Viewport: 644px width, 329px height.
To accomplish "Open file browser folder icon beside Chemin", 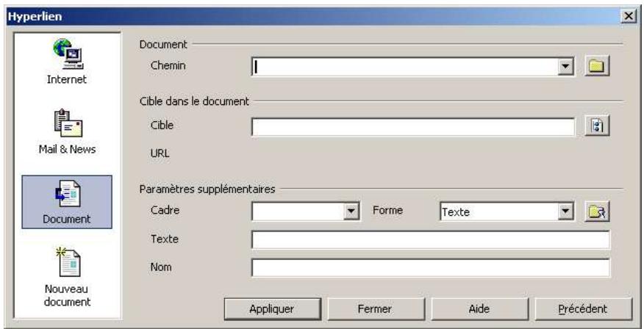I will click(x=597, y=66).
